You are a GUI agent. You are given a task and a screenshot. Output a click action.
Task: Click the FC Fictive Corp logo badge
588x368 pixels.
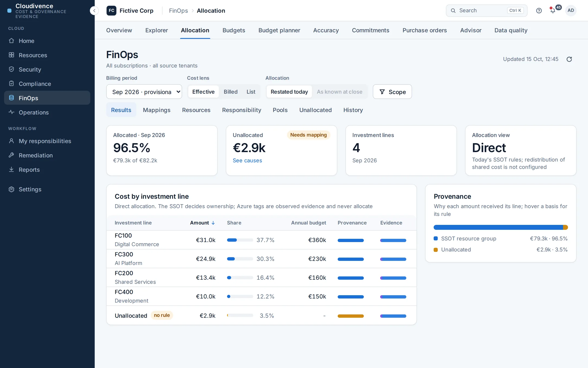point(111,11)
